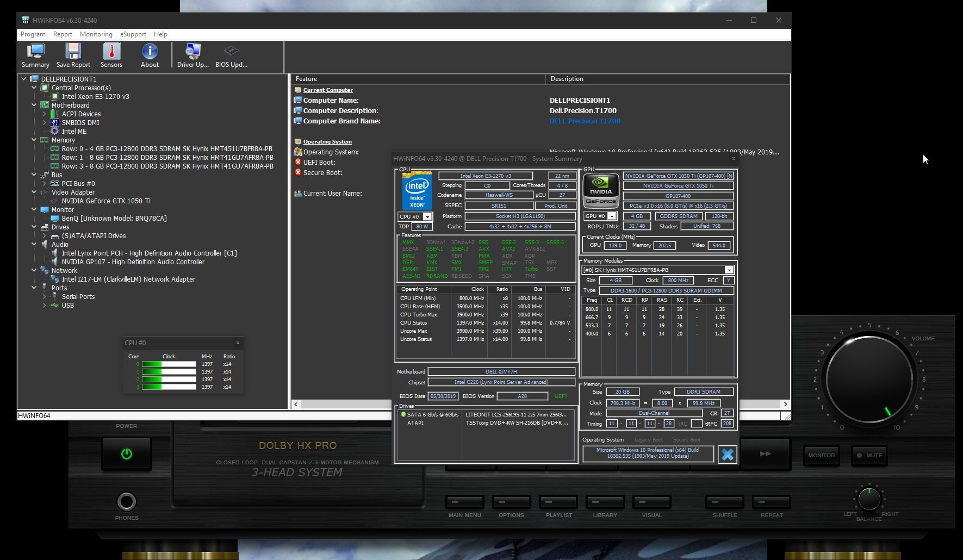Image resolution: width=963 pixels, height=560 pixels.
Task: Open the GPU #0 selector dropdown
Action: 612,216
